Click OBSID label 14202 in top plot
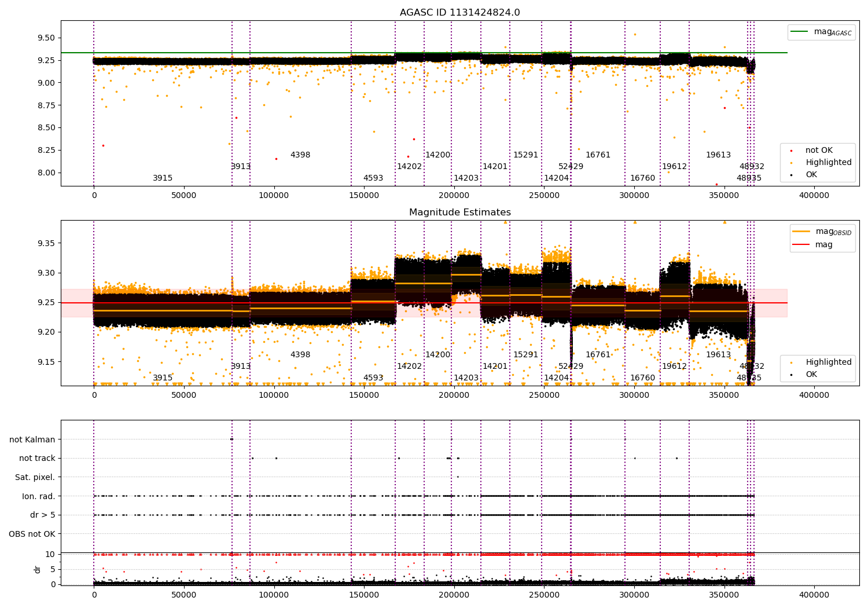Image resolution: width=868 pixels, height=608 pixels. 409,166
